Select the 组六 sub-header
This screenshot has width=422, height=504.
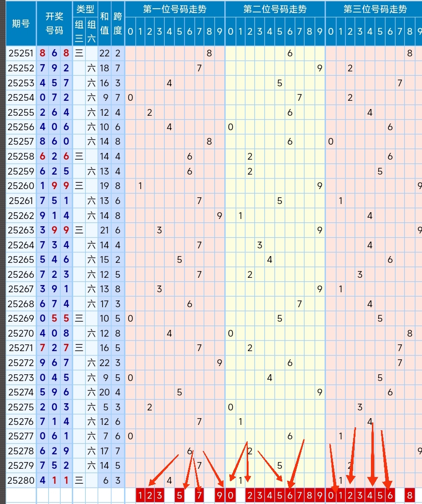(91, 31)
